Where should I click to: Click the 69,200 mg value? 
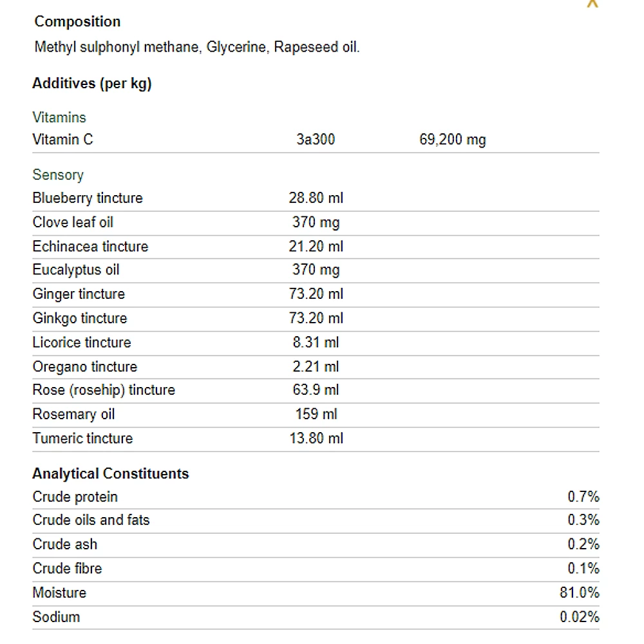(452, 139)
